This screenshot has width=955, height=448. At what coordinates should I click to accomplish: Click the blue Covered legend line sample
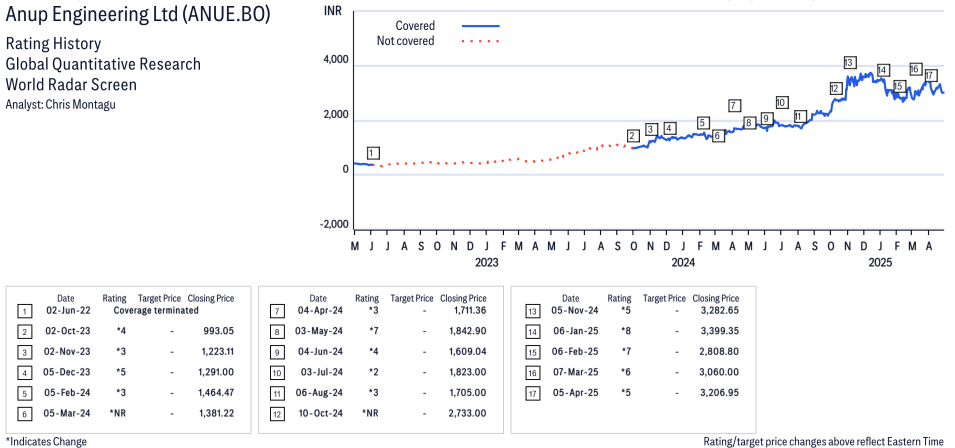(481, 26)
